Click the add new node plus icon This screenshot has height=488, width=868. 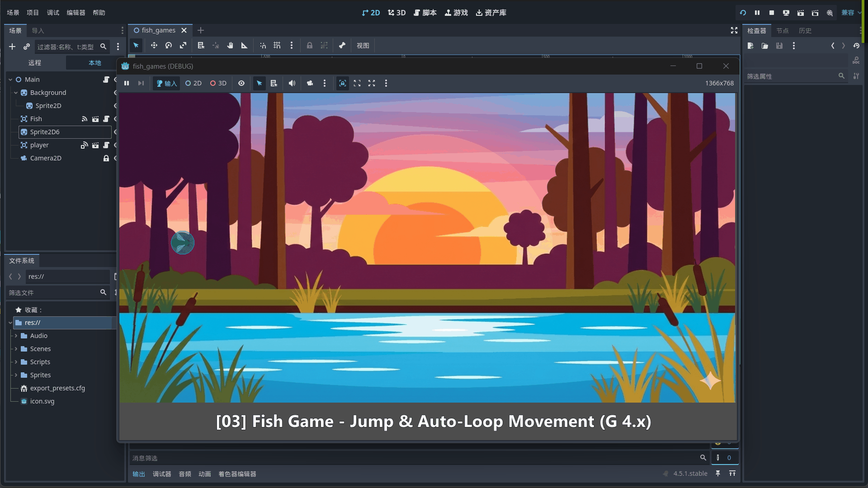pyautogui.click(x=12, y=47)
